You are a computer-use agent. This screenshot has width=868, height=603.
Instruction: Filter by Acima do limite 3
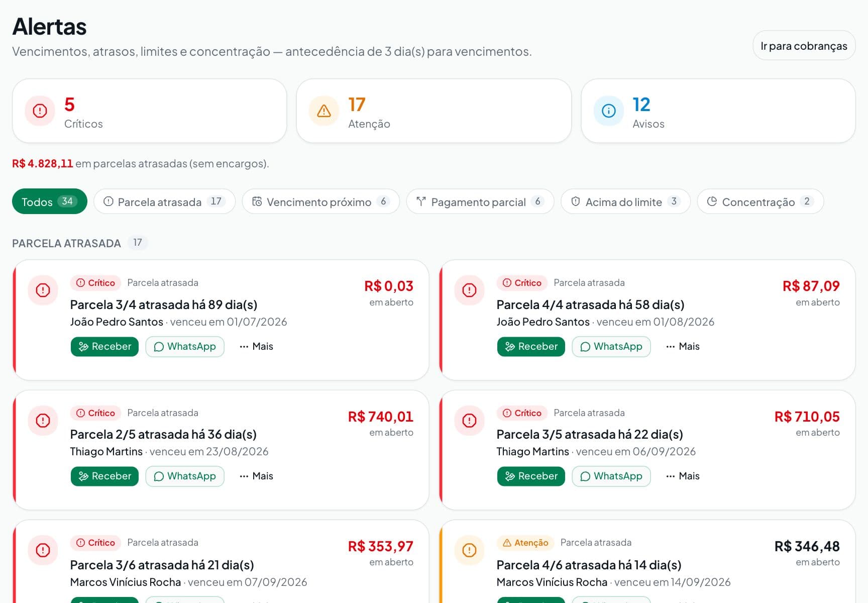point(625,202)
